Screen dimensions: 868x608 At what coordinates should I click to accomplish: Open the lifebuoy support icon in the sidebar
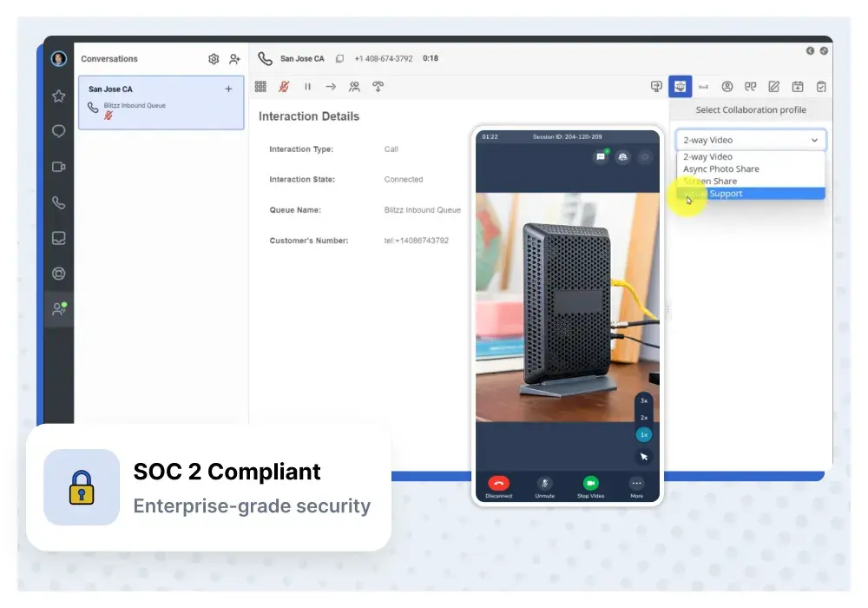point(59,274)
